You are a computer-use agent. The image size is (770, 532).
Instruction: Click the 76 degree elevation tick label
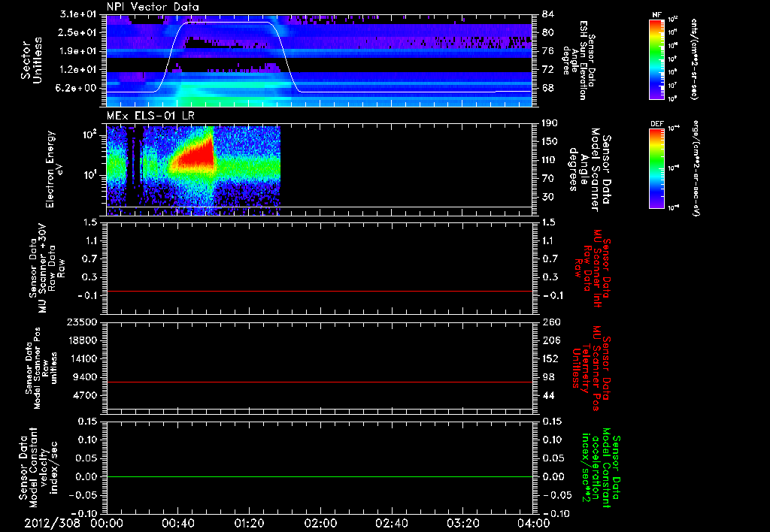click(x=548, y=51)
